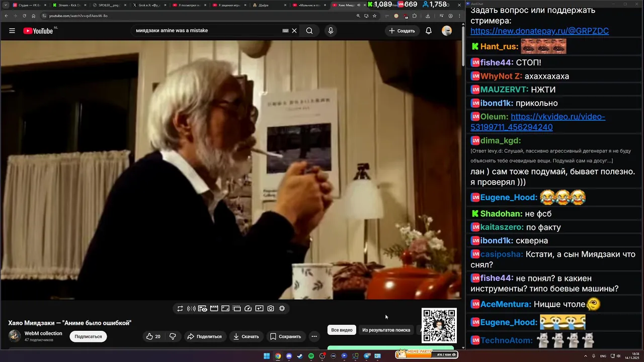Select the Из результатов поиска chip

click(386, 330)
